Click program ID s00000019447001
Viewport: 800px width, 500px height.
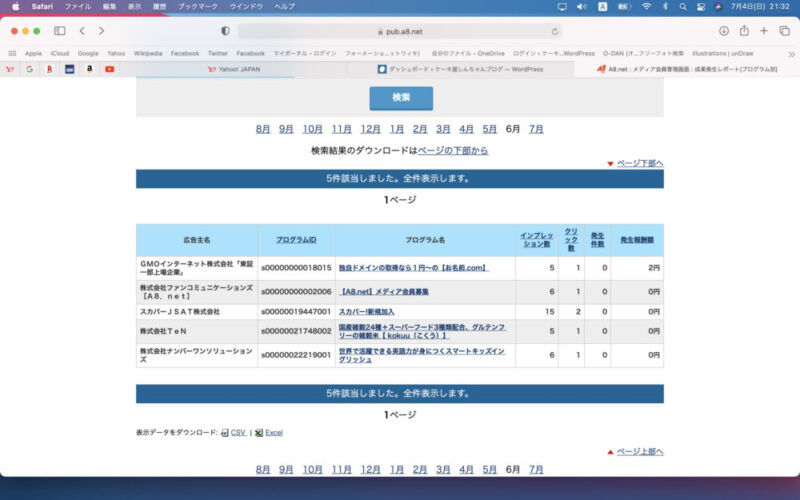click(296, 312)
